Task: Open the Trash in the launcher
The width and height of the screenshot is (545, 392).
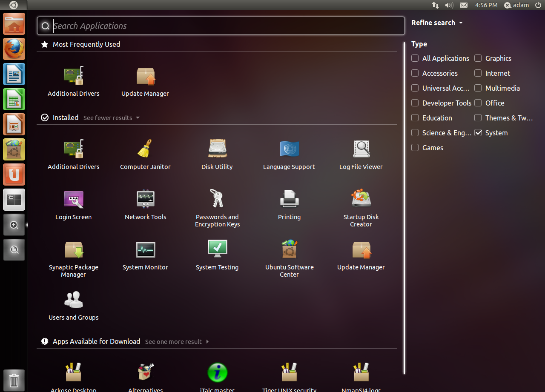Action: [14, 380]
